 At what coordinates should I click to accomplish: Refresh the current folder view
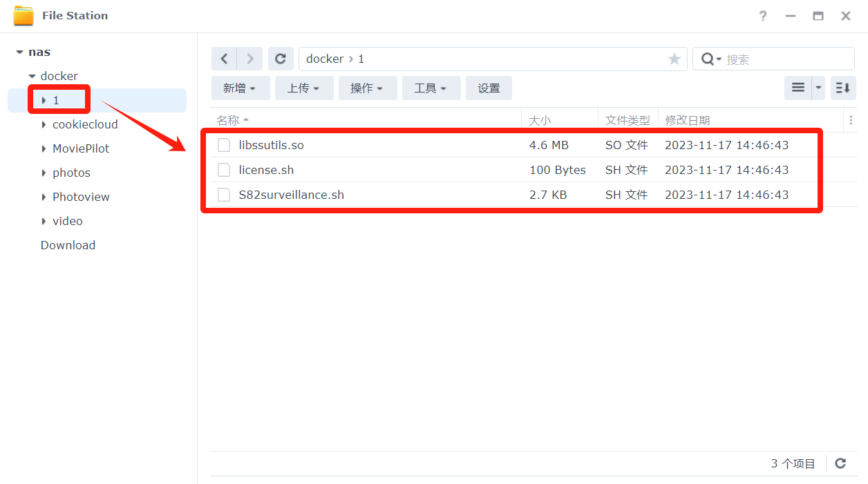coord(281,59)
